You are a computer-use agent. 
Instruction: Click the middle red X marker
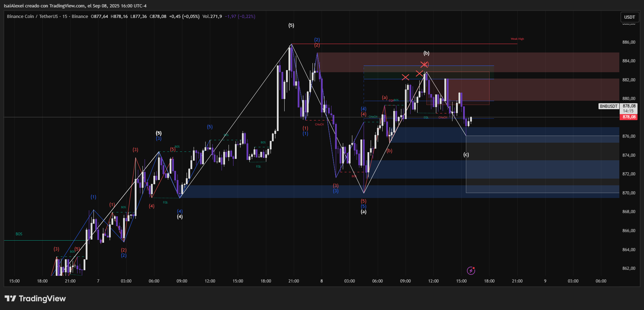click(x=419, y=73)
